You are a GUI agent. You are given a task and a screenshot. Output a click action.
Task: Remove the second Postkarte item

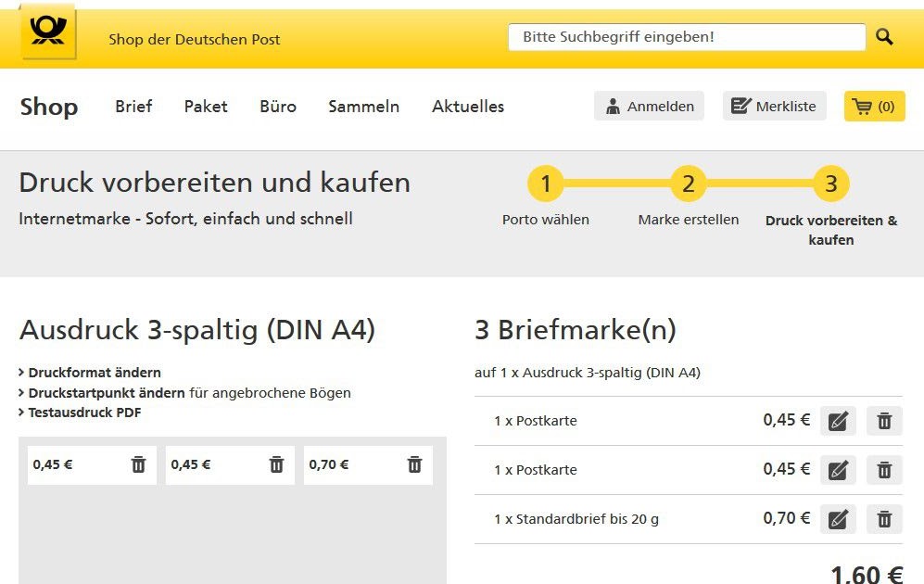point(884,470)
